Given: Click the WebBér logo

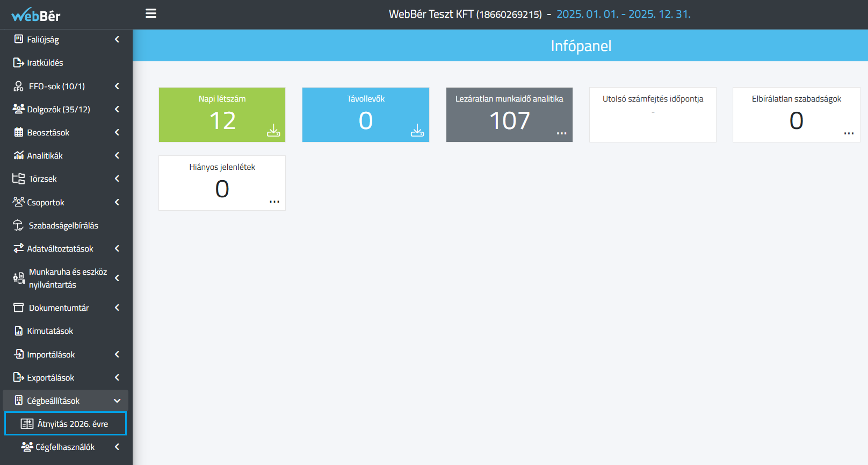Looking at the screenshot, I should [36, 15].
